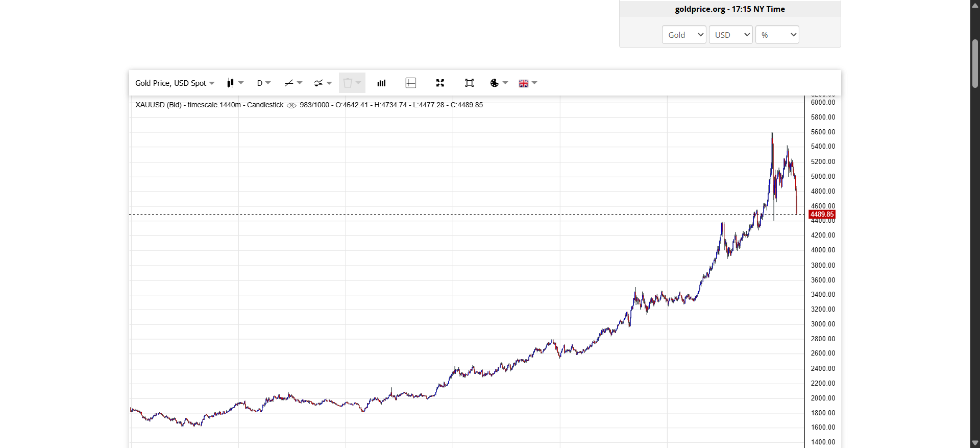Click the vertical page scrollbar thumb
Viewport: 980px width, 448px height.
pos(975,63)
